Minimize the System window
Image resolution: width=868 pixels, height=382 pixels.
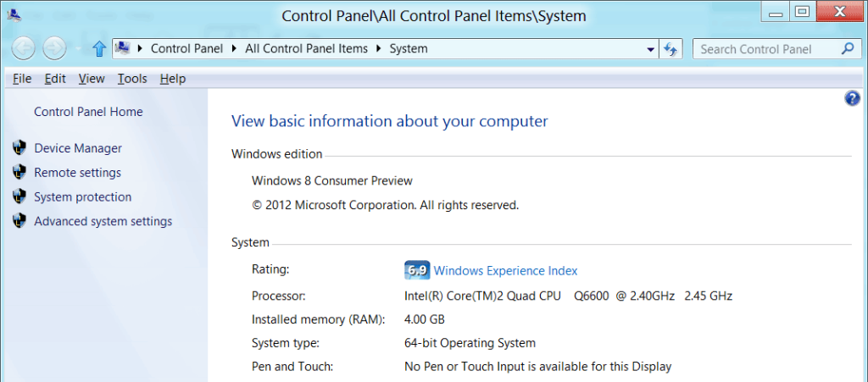click(776, 13)
